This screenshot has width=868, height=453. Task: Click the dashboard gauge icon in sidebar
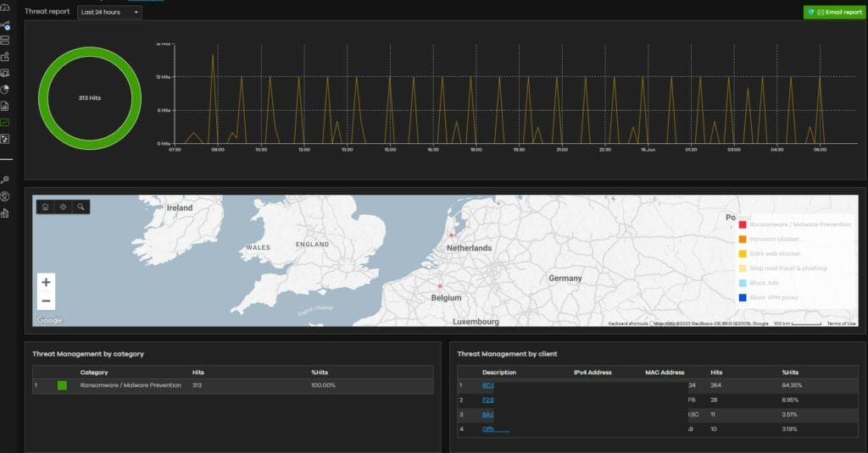point(5,8)
